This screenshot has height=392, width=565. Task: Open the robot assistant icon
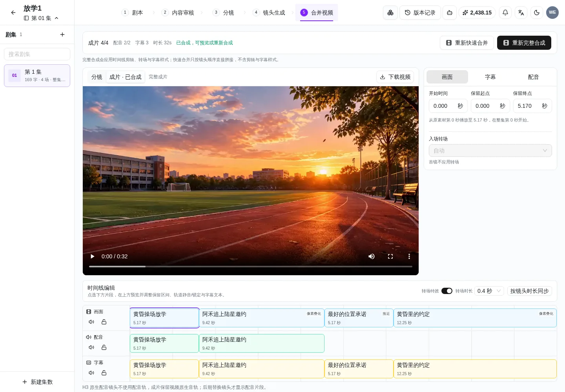click(x=450, y=13)
